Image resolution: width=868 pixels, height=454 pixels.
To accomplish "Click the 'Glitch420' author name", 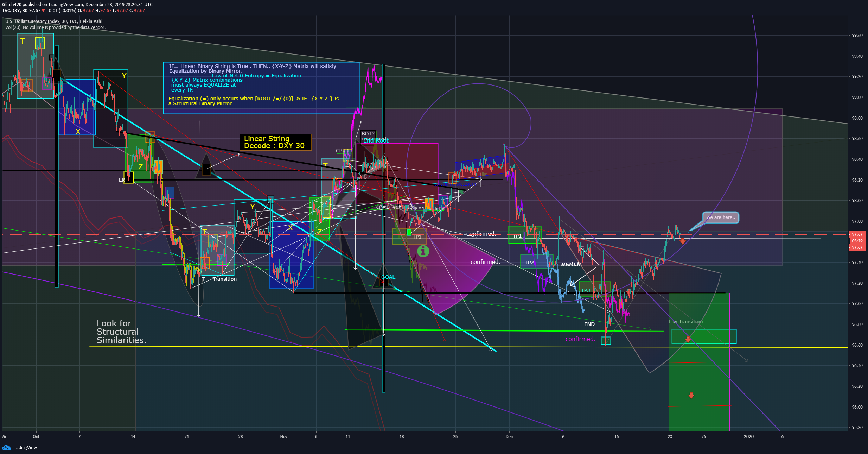I will point(12,5).
